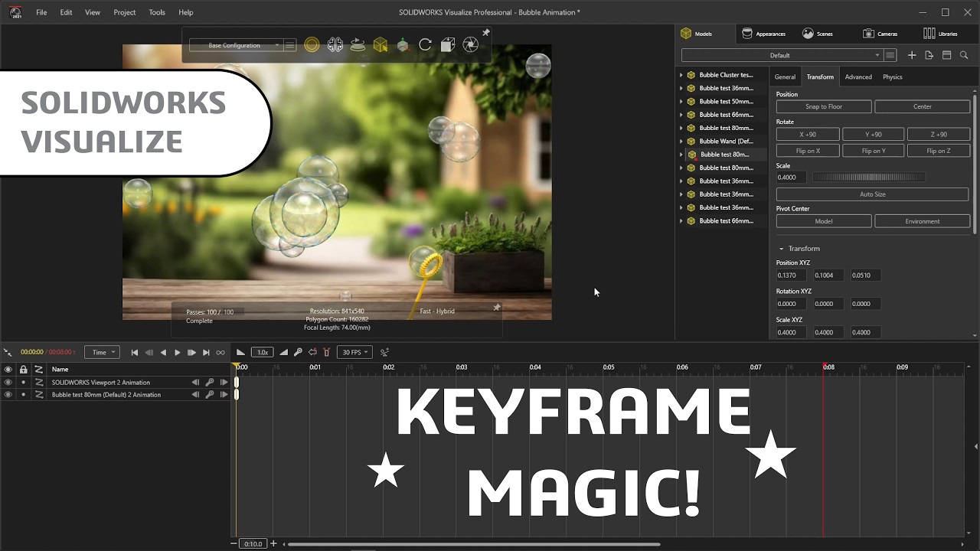Click the Auto Size button
980x551 pixels.
pos(873,194)
